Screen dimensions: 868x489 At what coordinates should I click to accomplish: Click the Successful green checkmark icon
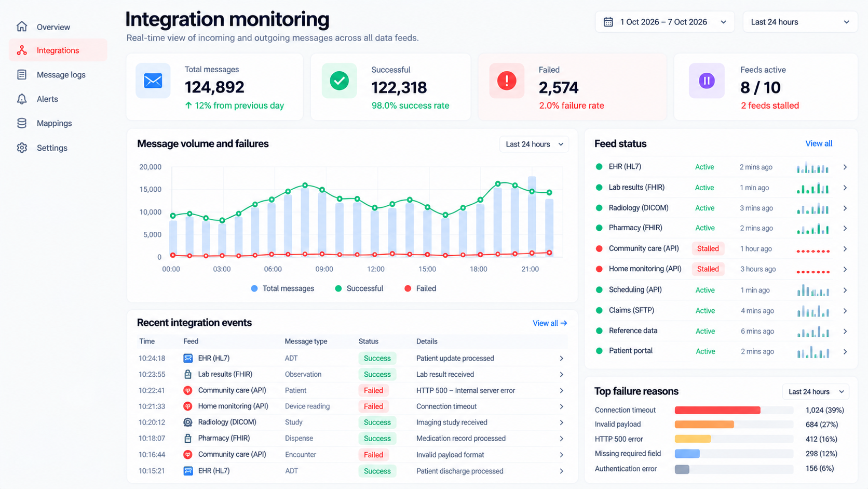click(x=339, y=81)
